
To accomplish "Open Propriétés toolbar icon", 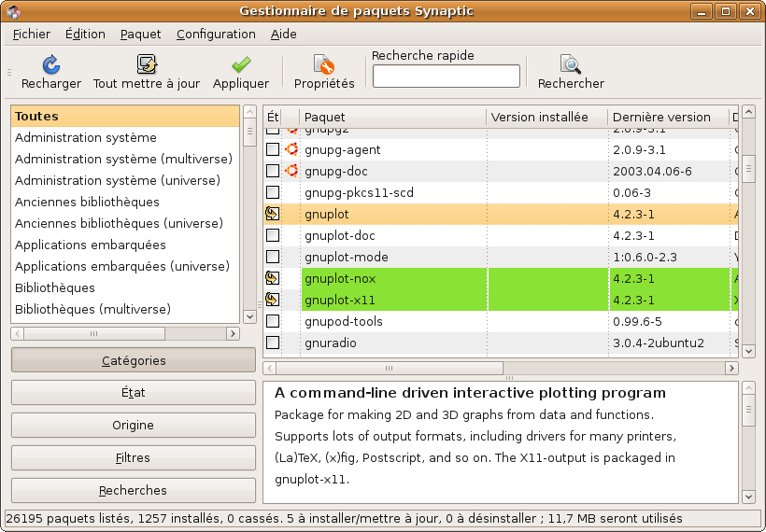I will click(324, 64).
